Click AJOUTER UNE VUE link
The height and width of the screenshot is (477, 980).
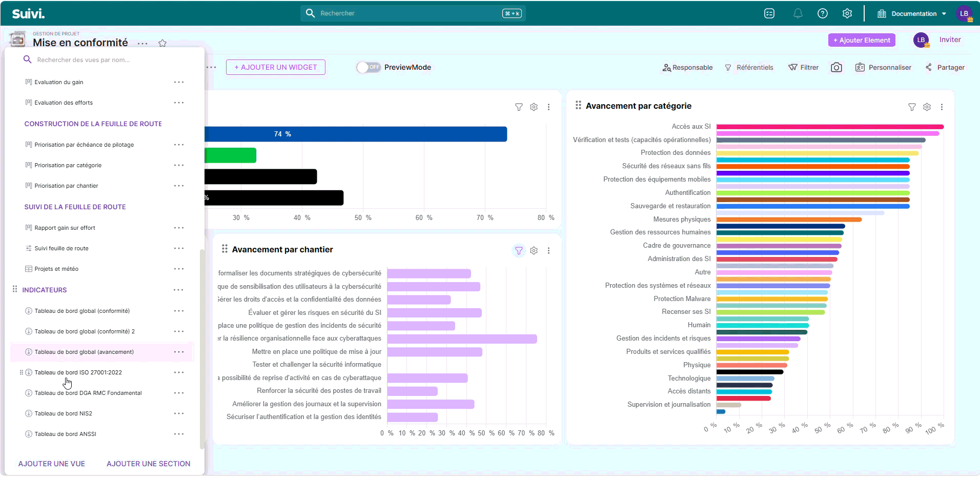coord(52,464)
